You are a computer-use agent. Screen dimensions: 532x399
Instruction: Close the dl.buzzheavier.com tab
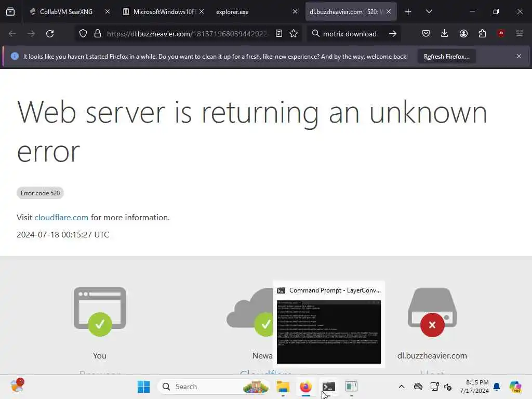coord(389,11)
